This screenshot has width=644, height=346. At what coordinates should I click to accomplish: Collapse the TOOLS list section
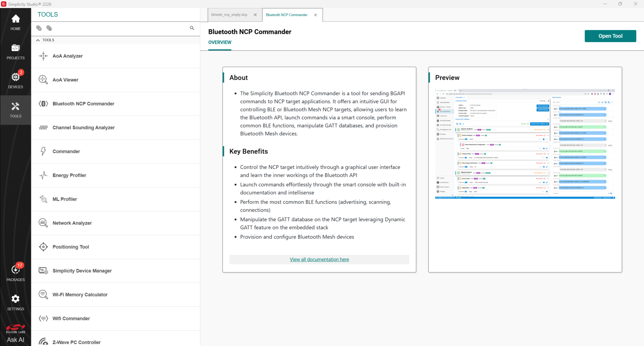click(38, 40)
